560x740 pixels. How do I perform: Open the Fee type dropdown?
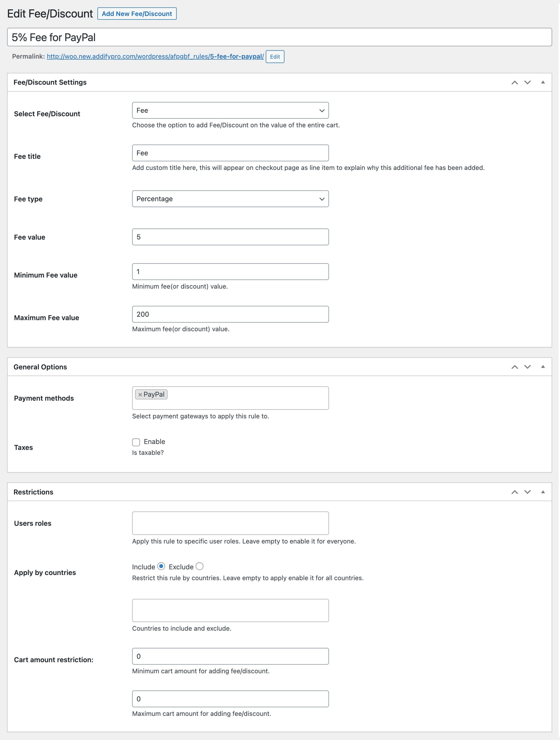coord(230,199)
